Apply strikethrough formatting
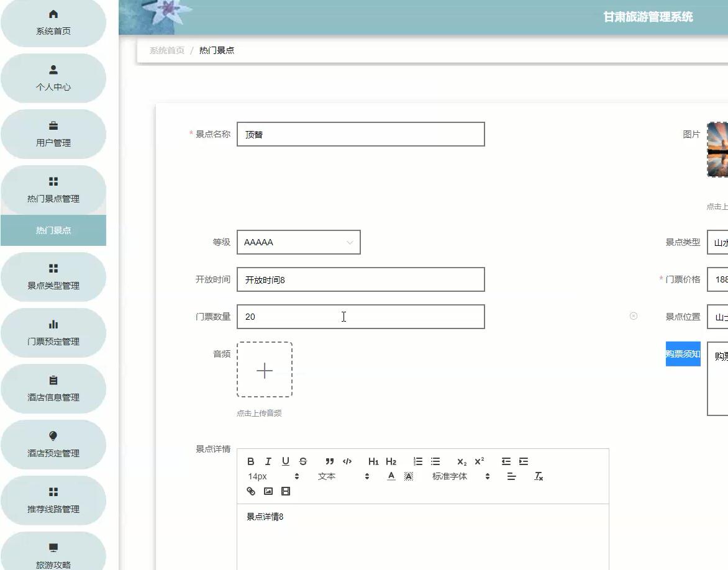Viewport: 728px width, 570px height. pyautogui.click(x=303, y=461)
